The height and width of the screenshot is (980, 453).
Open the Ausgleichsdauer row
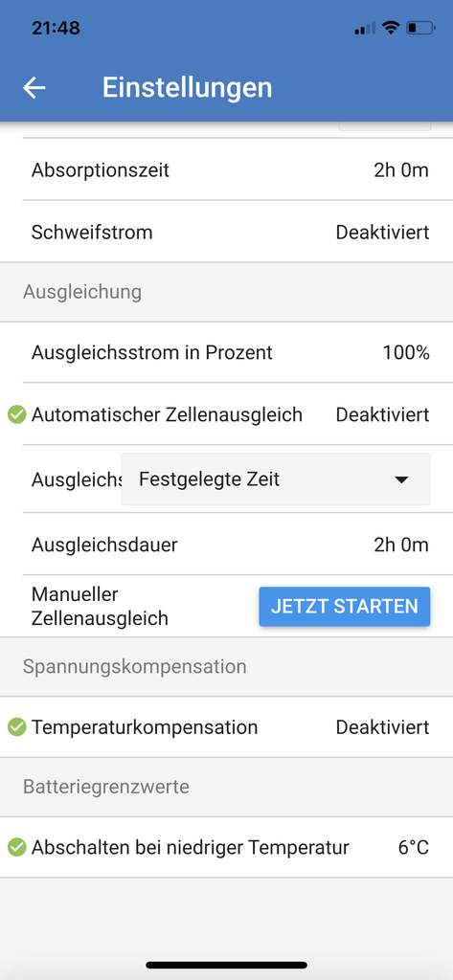(x=226, y=545)
